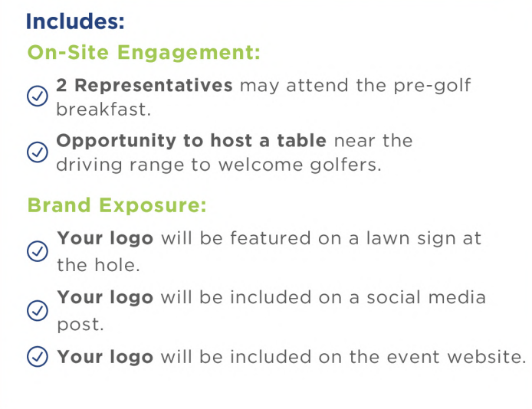Click the word post
The height and width of the screenshot is (409, 532).
pyautogui.click(x=80, y=325)
